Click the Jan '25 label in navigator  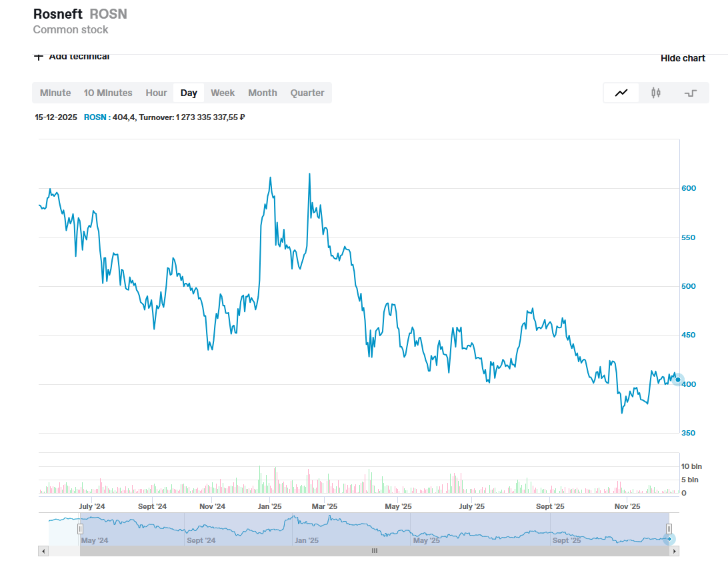307,540
